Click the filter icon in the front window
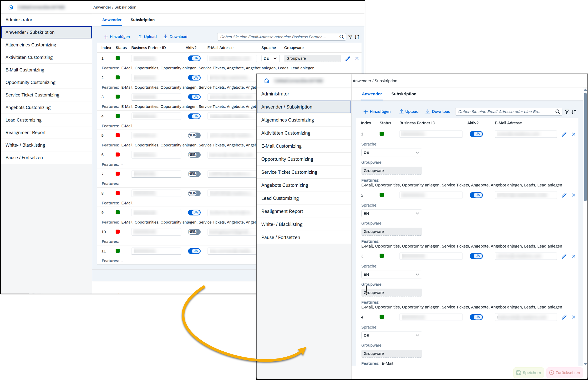 [567, 112]
